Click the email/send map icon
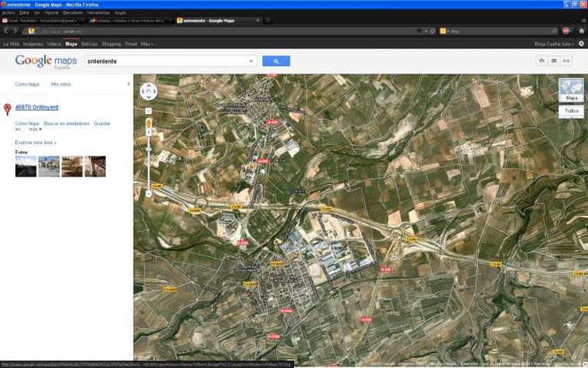 [554, 61]
